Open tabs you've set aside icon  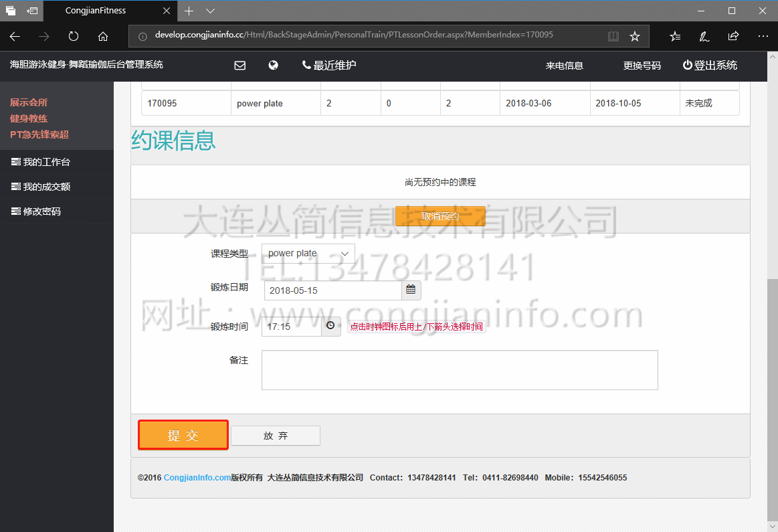[11, 11]
